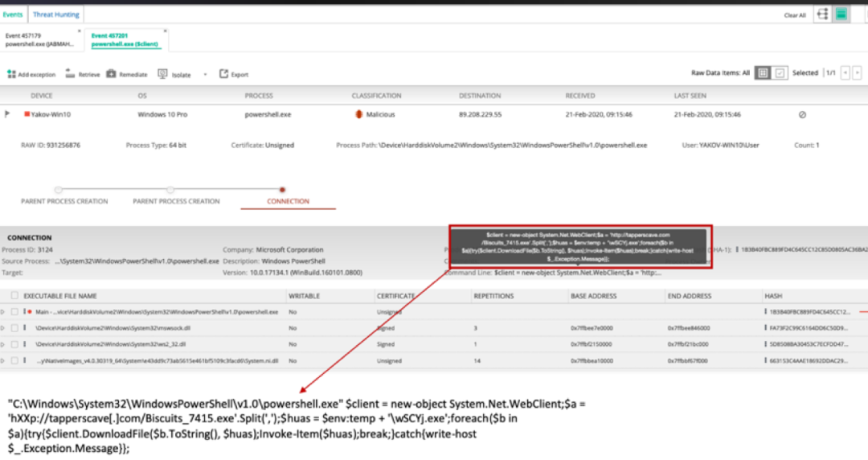The height and width of the screenshot is (460, 868).
Task: Click the REPETITIONS column header
Action: [493, 296]
